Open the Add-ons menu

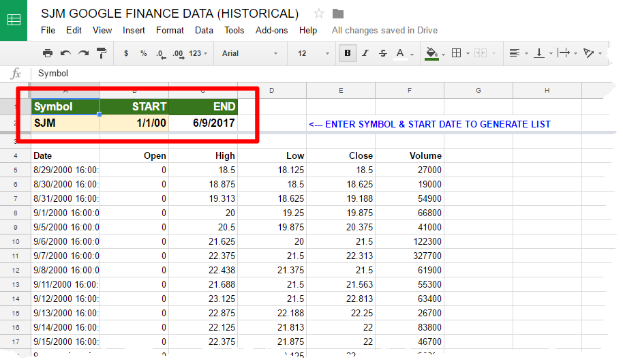coord(271,31)
